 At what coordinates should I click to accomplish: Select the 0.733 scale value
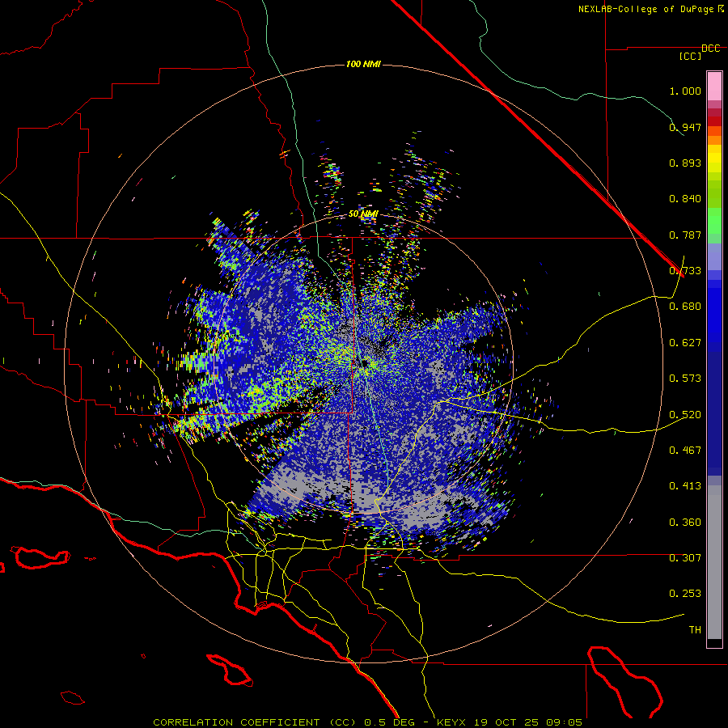(x=685, y=271)
